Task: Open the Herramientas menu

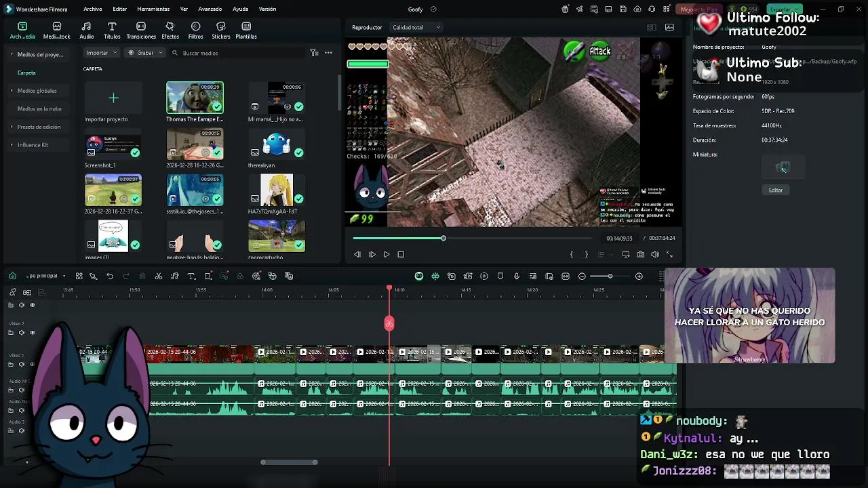Action: 153,9
